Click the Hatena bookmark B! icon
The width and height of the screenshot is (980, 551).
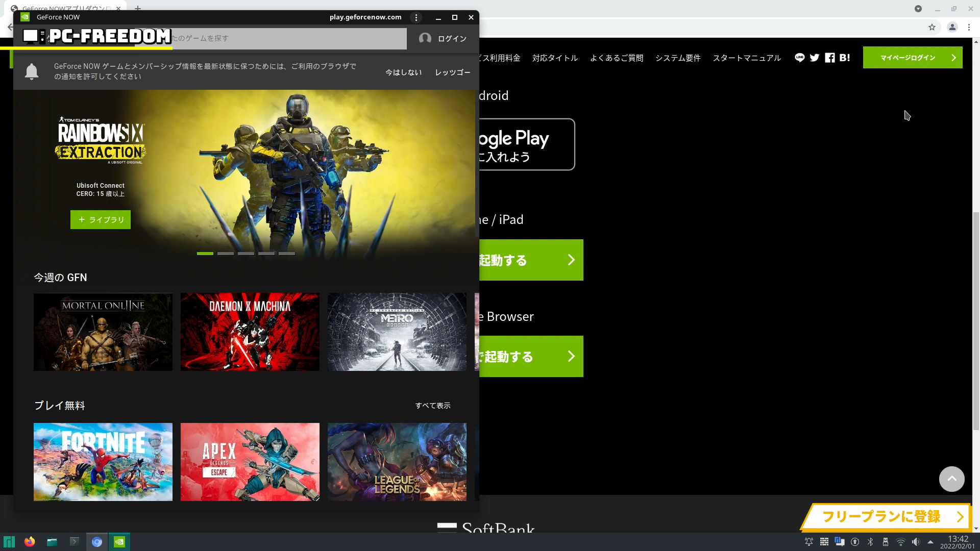[x=845, y=58]
